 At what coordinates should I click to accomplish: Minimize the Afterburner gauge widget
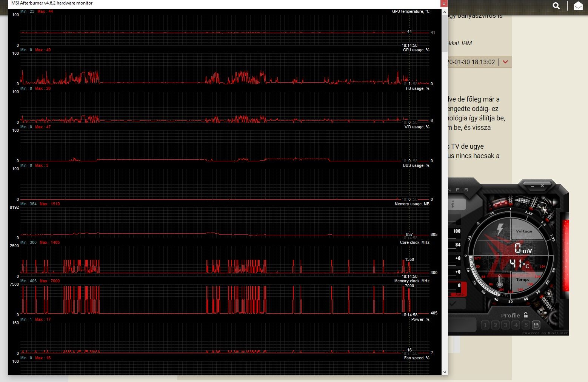pos(533,186)
